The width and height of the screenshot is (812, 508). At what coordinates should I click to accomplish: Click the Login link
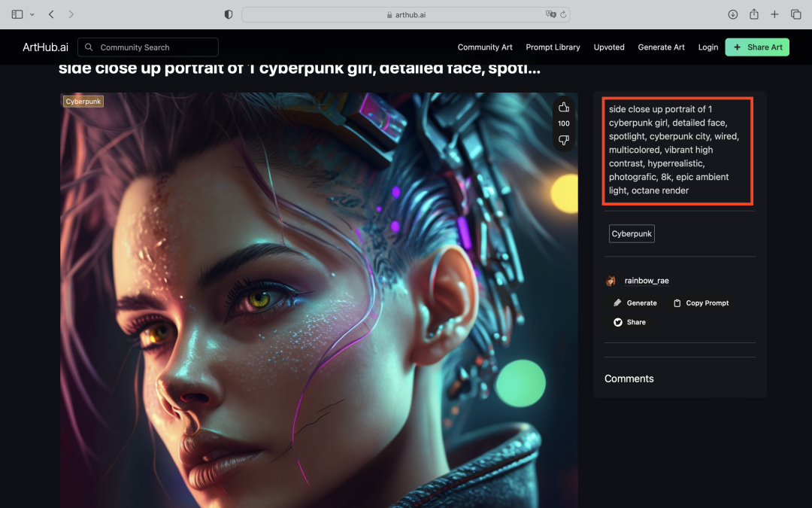[x=707, y=47]
